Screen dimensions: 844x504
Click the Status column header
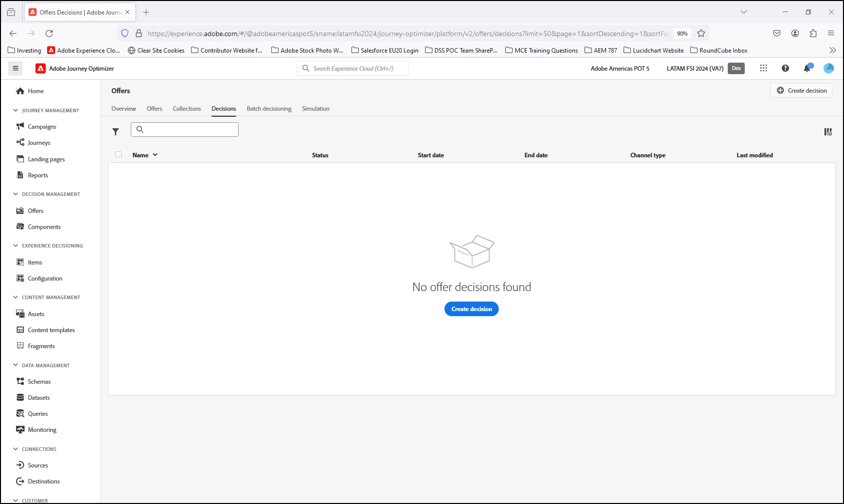(x=320, y=155)
